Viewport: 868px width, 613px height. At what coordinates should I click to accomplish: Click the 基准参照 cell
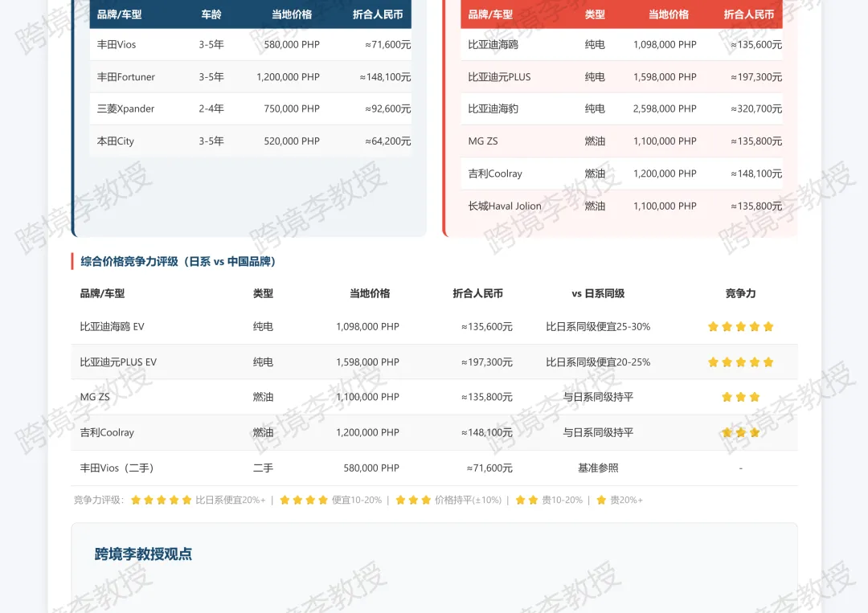[598, 468]
